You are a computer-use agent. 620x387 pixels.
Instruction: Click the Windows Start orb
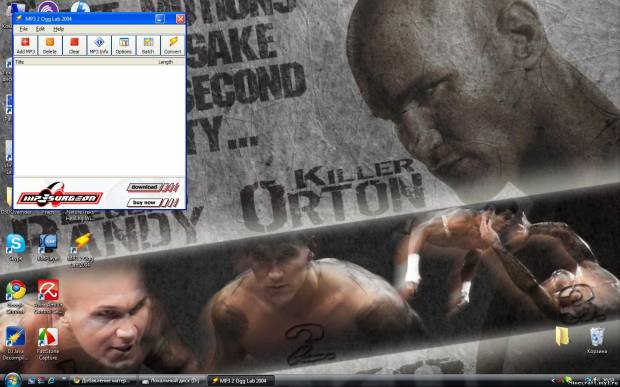click(12, 380)
